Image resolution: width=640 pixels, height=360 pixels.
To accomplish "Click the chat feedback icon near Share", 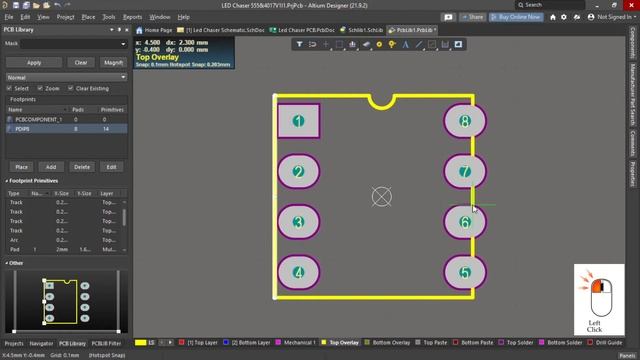I will pyautogui.click(x=448, y=17).
